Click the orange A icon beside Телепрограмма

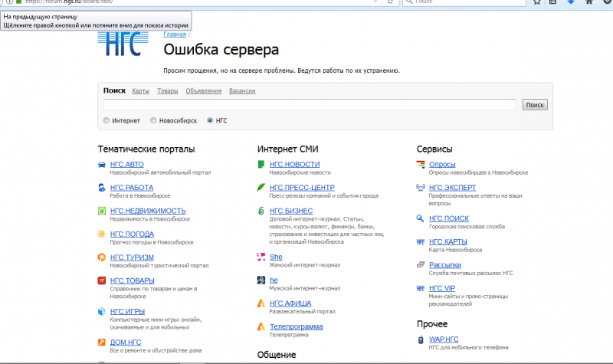(261, 326)
